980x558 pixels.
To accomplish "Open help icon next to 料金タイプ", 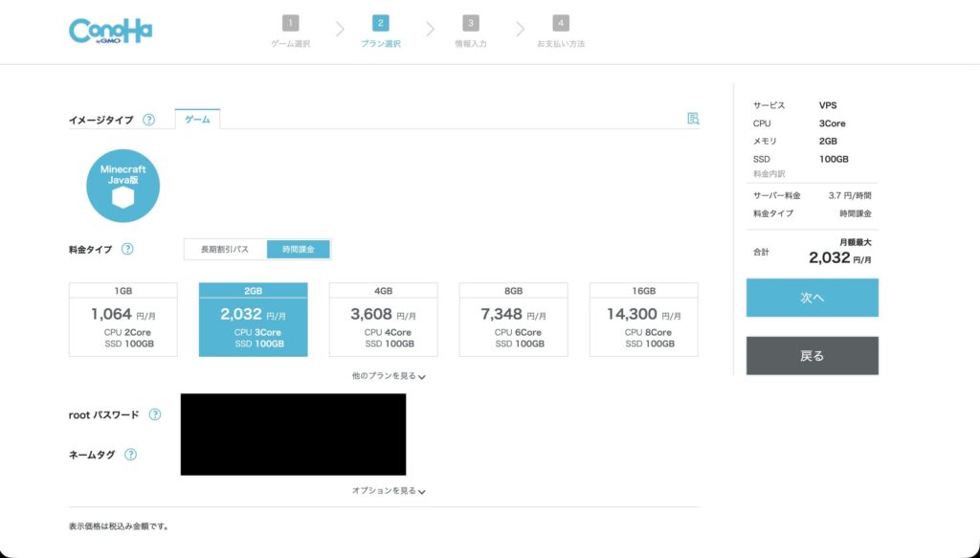I will [127, 249].
